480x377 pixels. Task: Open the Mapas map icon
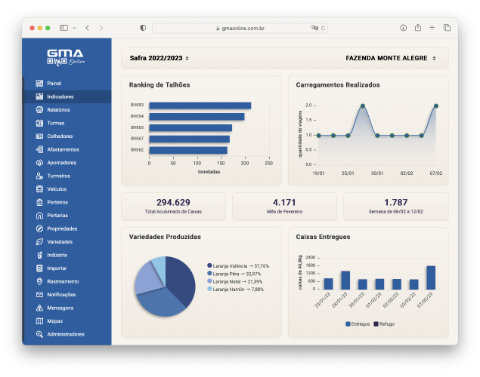coord(39,321)
